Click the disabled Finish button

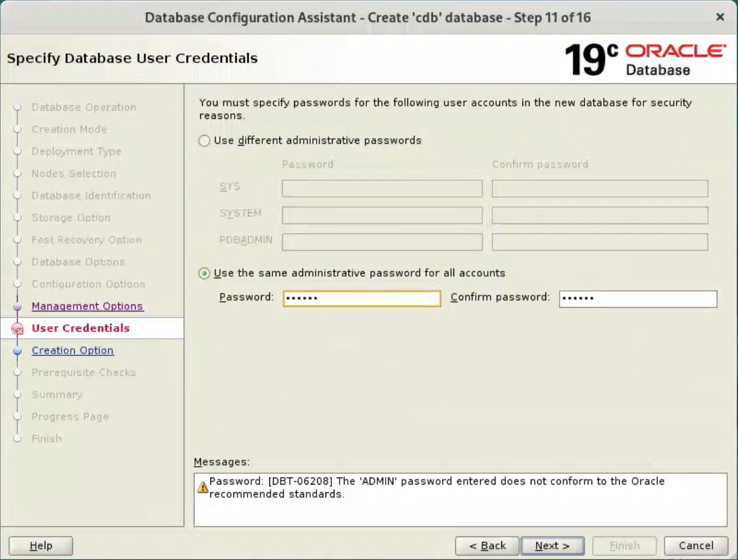[x=625, y=546]
